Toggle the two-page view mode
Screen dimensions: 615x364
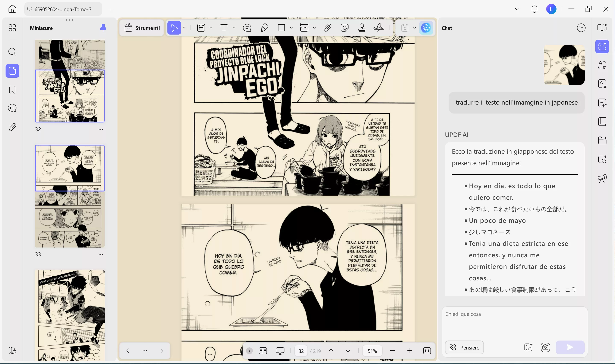(262, 351)
